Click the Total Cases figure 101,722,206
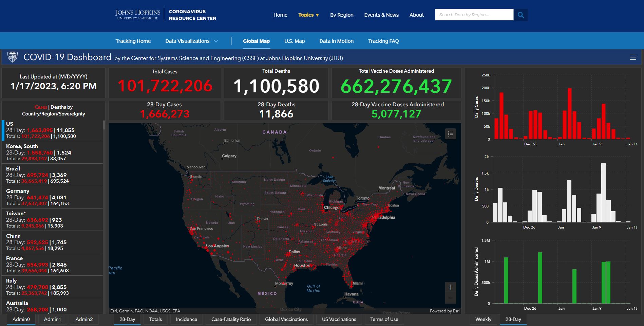The height and width of the screenshot is (326, 644). coord(165,86)
